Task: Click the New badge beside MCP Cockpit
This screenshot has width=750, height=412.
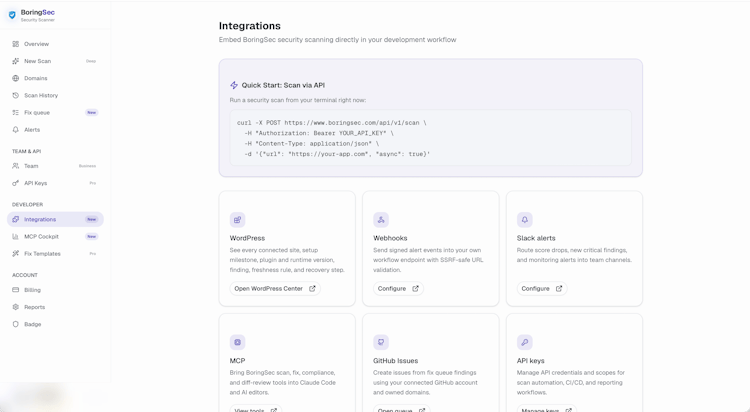Action: pos(91,237)
